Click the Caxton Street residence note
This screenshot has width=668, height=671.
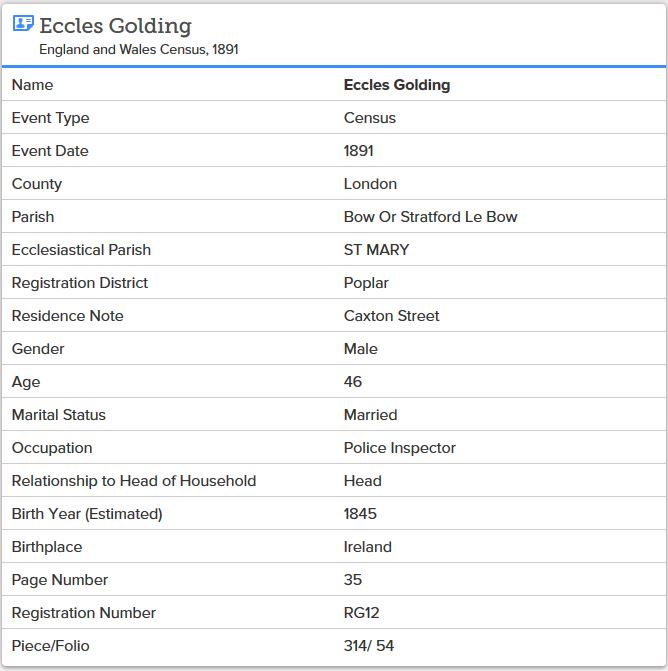391,316
